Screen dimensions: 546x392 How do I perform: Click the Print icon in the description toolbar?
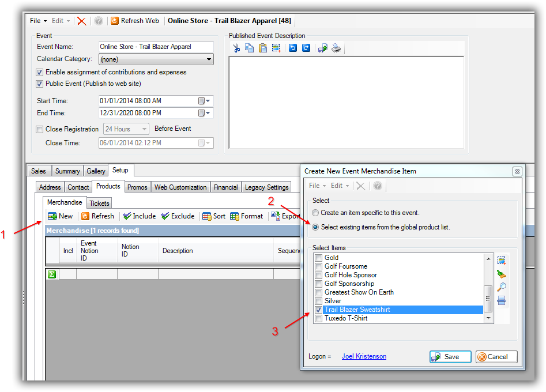[x=336, y=48]
